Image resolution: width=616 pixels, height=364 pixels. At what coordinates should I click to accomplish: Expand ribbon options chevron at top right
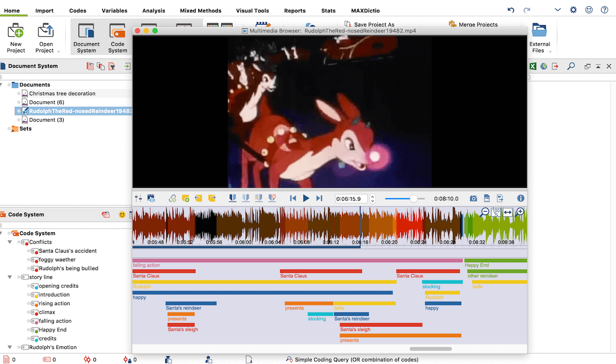[x=558, y=10]
